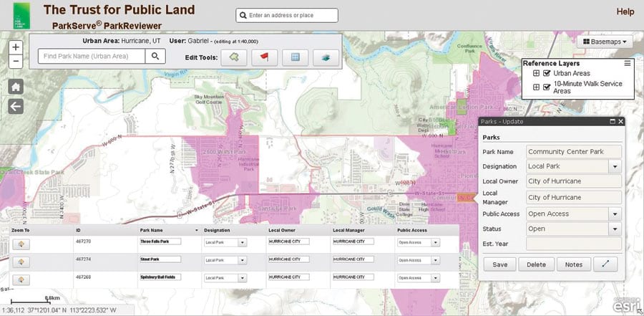Edit the Park Name field in Parks panel
This screenshot has height=316, width=644.
574,151
